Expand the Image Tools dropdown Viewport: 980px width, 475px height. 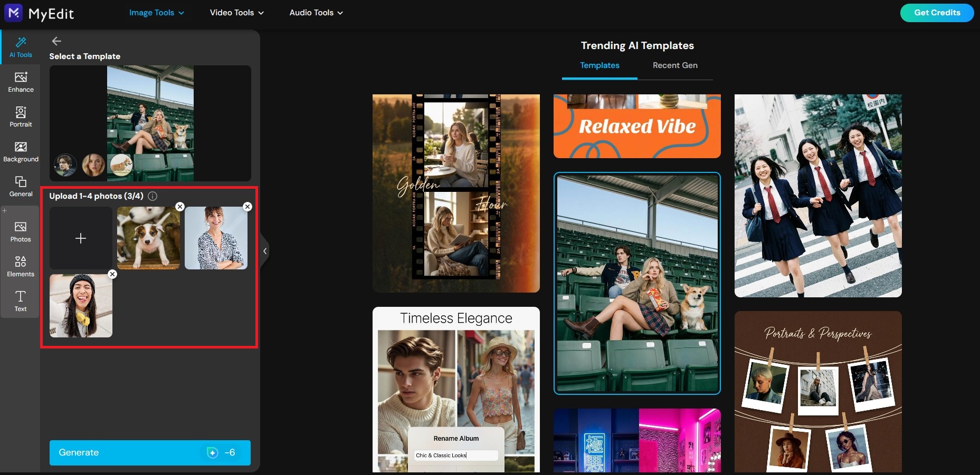coord(156,12)
